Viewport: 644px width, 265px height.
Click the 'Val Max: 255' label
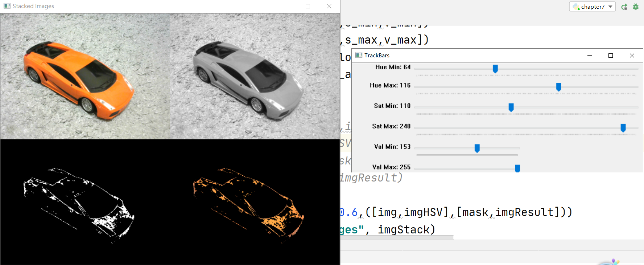(391, 167)
